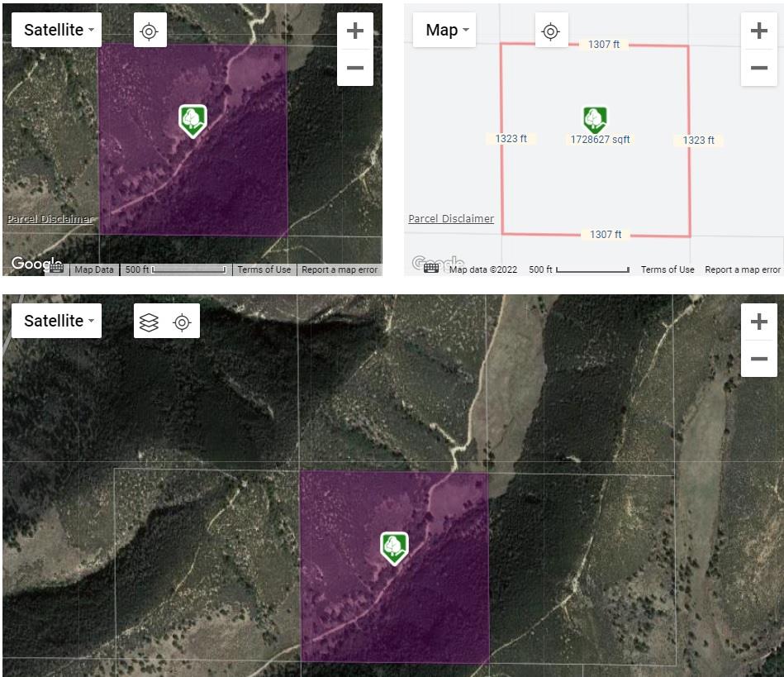Zoom in on bottom large satellite map

click(x=759, y=322)
